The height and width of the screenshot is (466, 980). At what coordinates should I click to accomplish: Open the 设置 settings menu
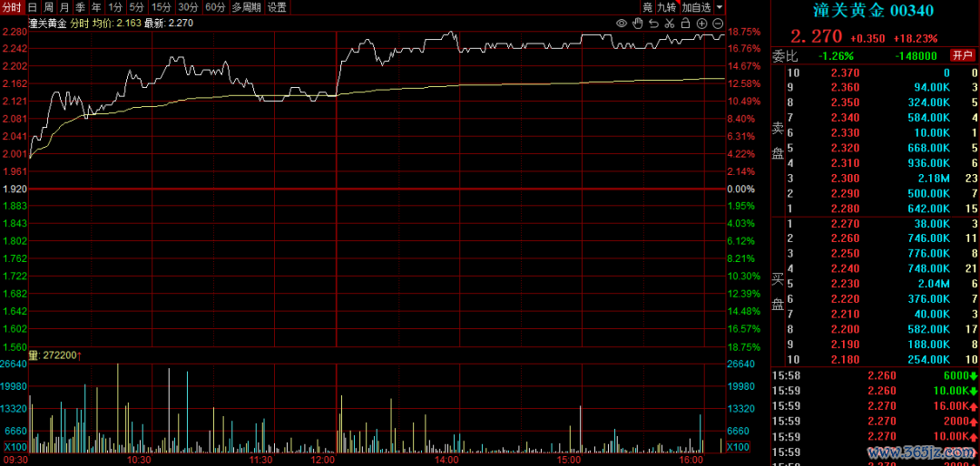pos(277,7)
